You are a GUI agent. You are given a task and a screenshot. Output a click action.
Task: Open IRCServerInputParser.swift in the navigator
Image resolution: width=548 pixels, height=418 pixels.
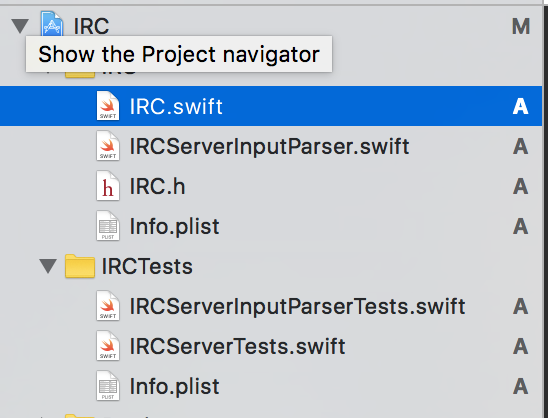[x=269, y=146]
